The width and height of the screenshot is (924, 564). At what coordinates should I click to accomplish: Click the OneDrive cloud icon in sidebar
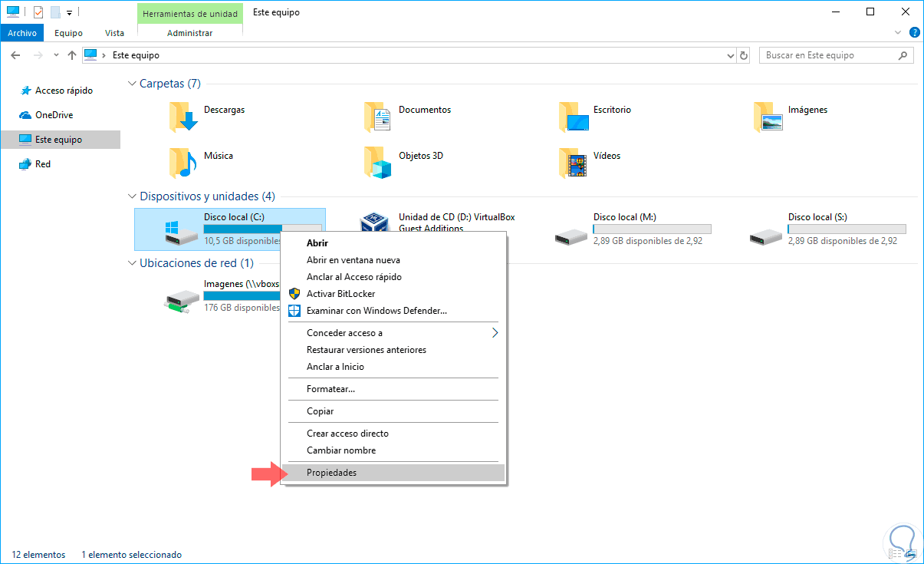[x=25, y=115]
